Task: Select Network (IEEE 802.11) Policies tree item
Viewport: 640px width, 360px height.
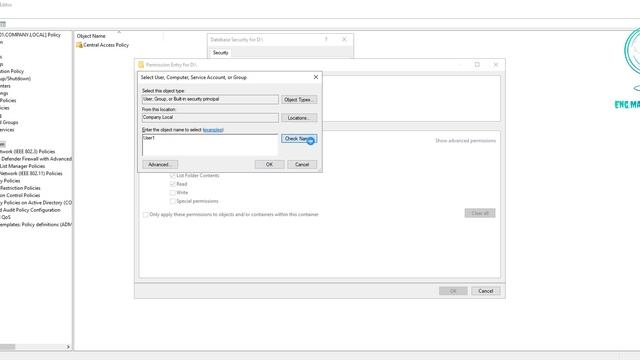Action: tap(31, 173)
